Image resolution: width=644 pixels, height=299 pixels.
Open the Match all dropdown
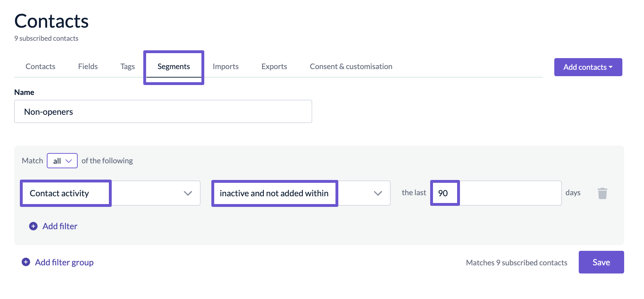pos(62,161)
